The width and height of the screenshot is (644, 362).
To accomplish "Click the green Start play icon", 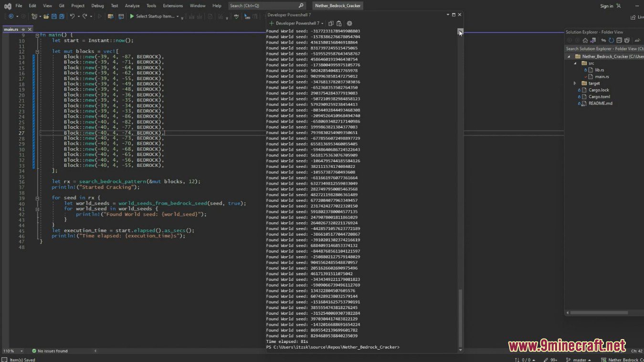I will pos(132,16).
